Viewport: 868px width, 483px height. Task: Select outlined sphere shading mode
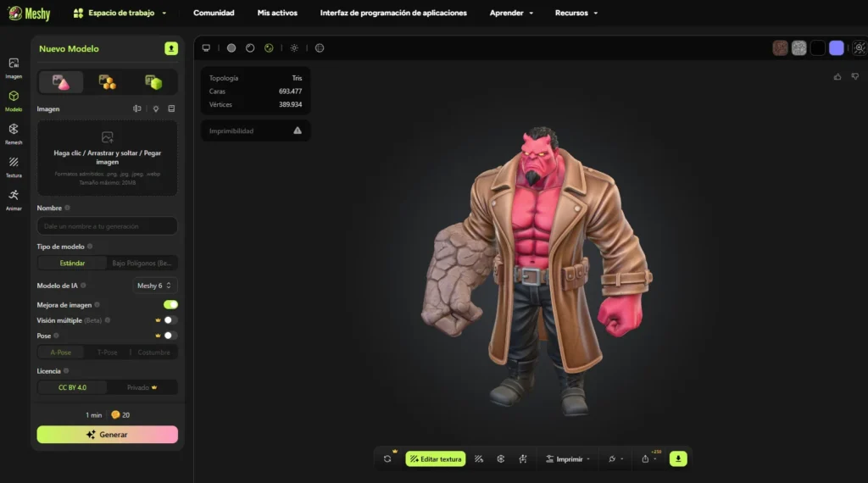point(250,48)
